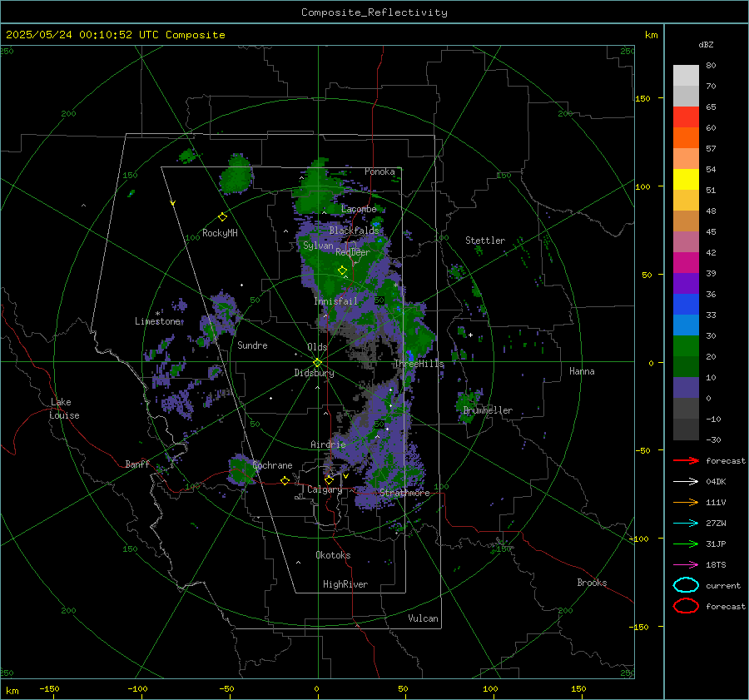Pick the bright yellow 51-54 dBZ swatch

tap(686, 180)
